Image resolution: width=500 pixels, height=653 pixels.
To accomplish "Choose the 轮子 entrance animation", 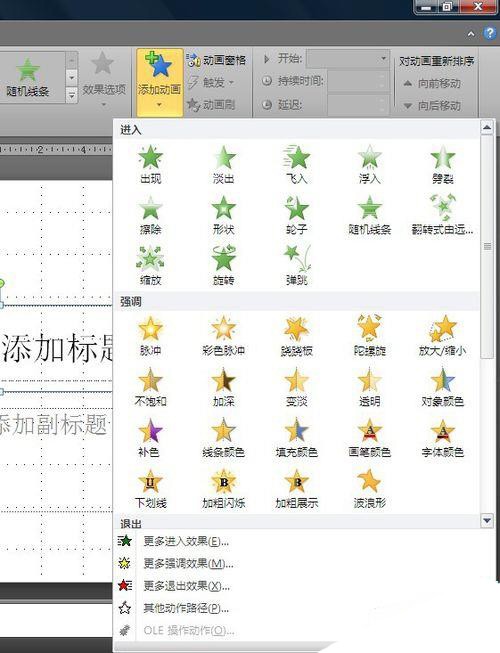I will [297, 215].
